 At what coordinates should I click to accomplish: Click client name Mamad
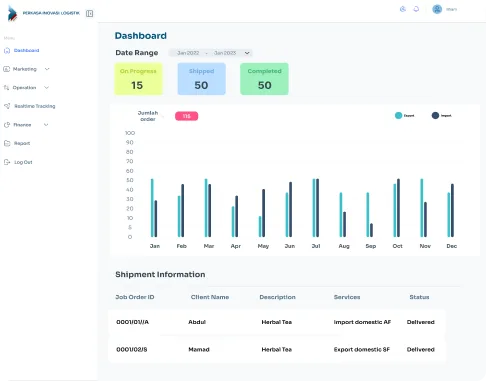pos(199,349)
